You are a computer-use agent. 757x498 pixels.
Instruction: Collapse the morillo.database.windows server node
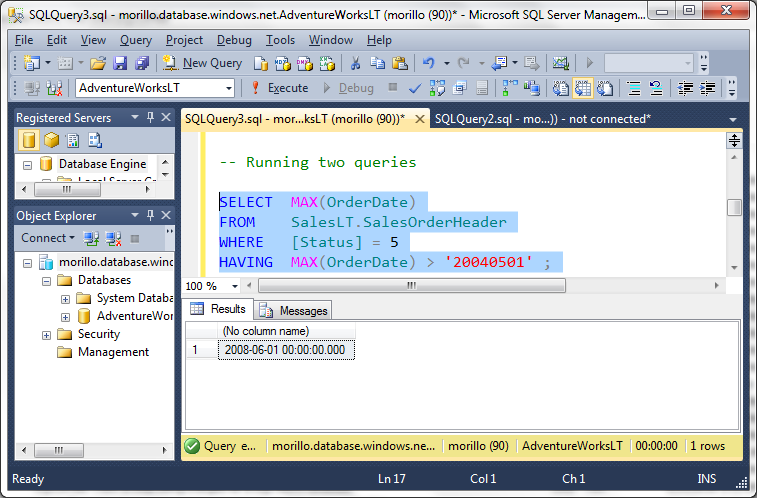click(28, 263)
